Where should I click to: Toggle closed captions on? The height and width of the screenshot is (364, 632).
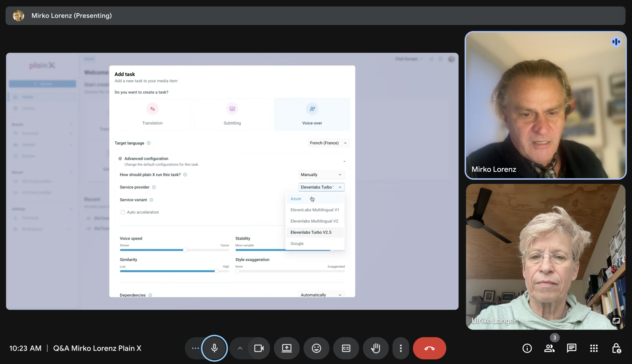pos(346,348)
